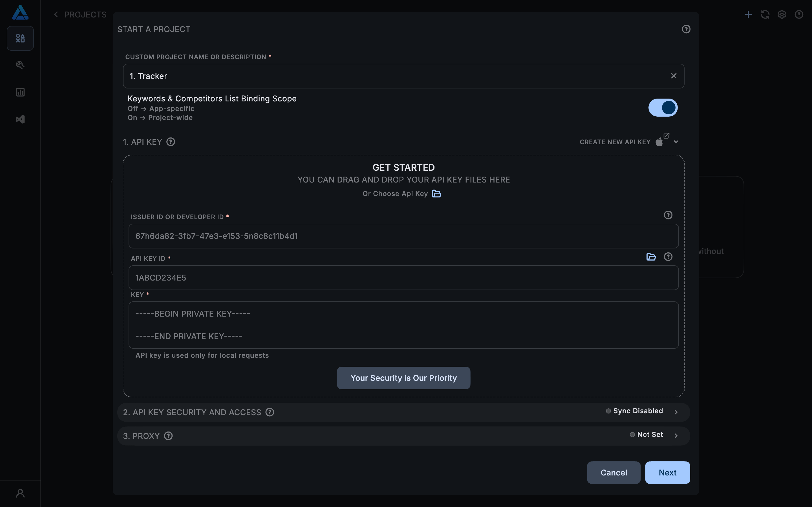Click the Cancel button
812x507 pixels.
(613, 472)
